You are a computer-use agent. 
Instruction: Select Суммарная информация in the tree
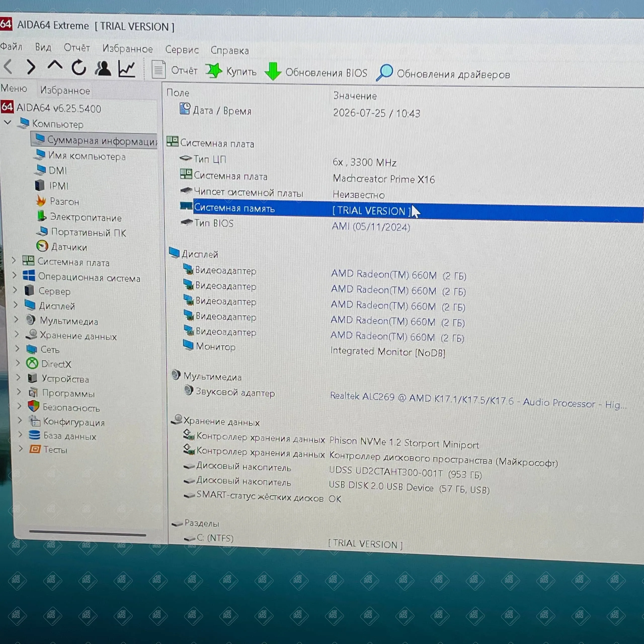coord(95,140)
